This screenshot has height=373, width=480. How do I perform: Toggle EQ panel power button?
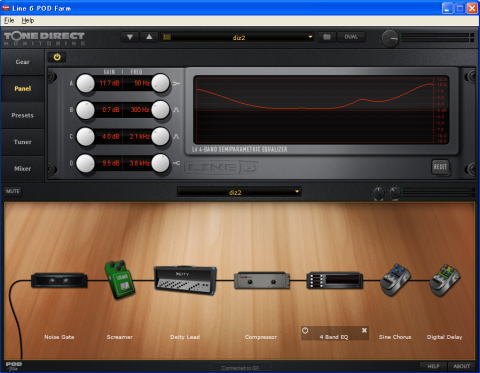tap(57, 57)
